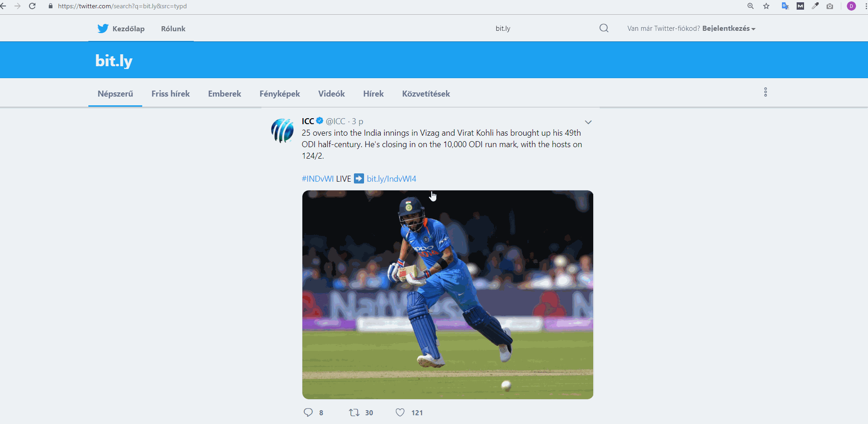Click the browser forward arrow
868x424 pixels.
pyautogui.click(x=17, y=6)
